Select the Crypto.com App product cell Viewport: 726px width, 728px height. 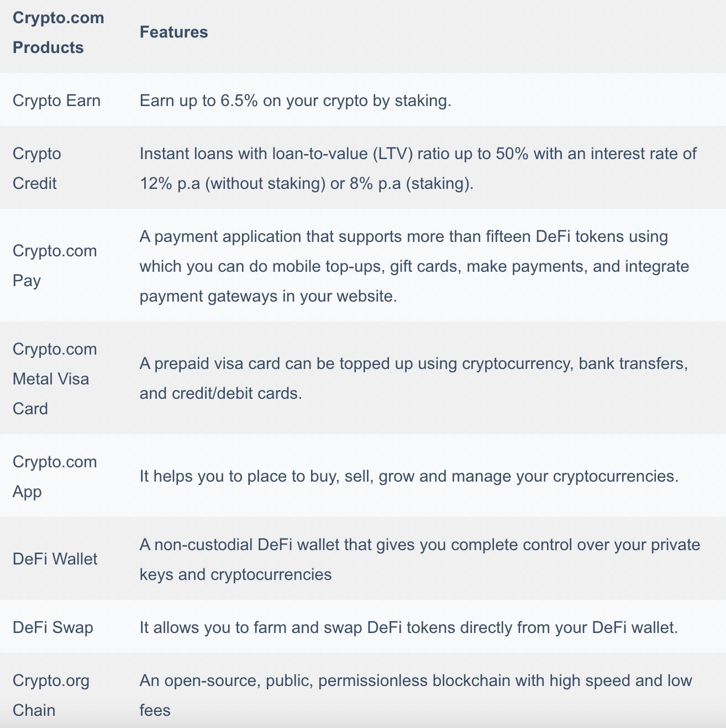click(55, 476)
